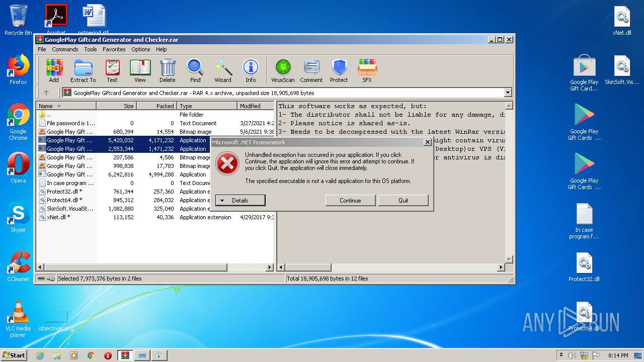Sort file list by Name column
Screen dimensions: 644x362
click(x=66, y=106)
